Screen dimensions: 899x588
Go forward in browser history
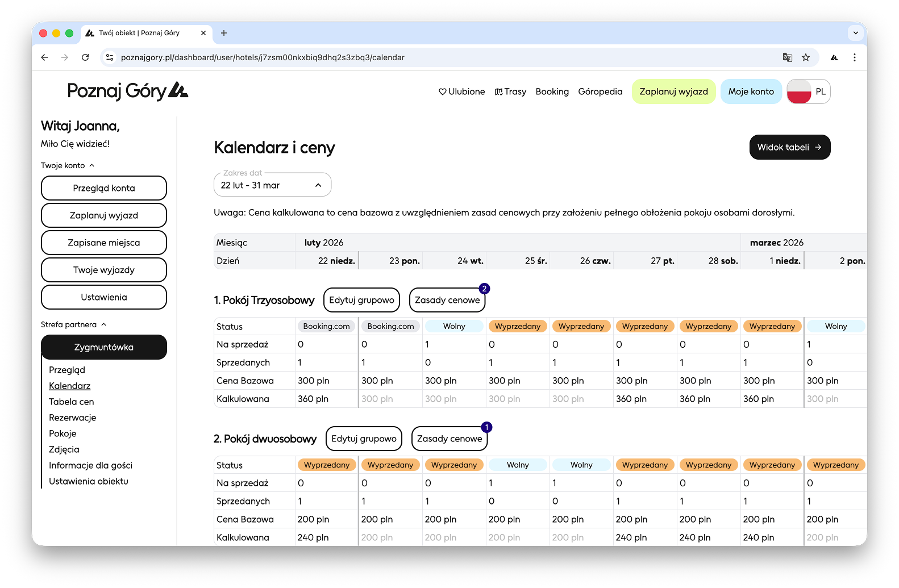click(65, 57)
